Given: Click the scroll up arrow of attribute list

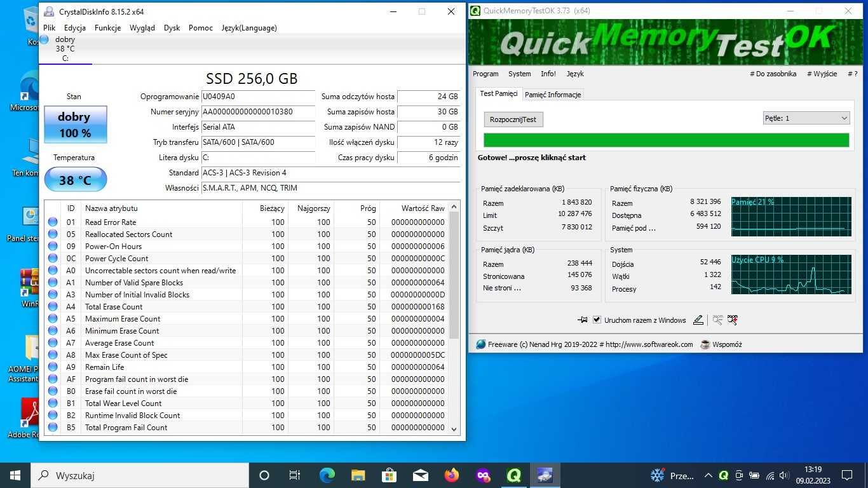Looking at the screenshot, I should point(454,207).
